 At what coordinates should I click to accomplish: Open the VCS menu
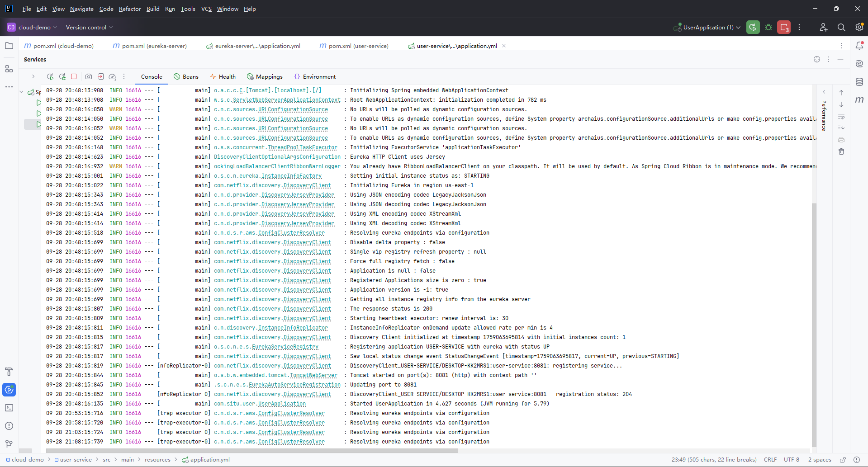point(206,9)
